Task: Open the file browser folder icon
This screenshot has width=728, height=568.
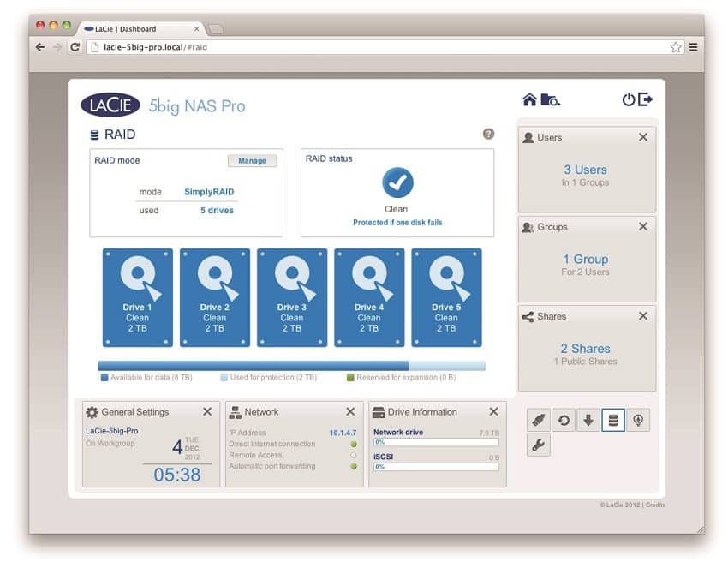Action: click(551, 99)
